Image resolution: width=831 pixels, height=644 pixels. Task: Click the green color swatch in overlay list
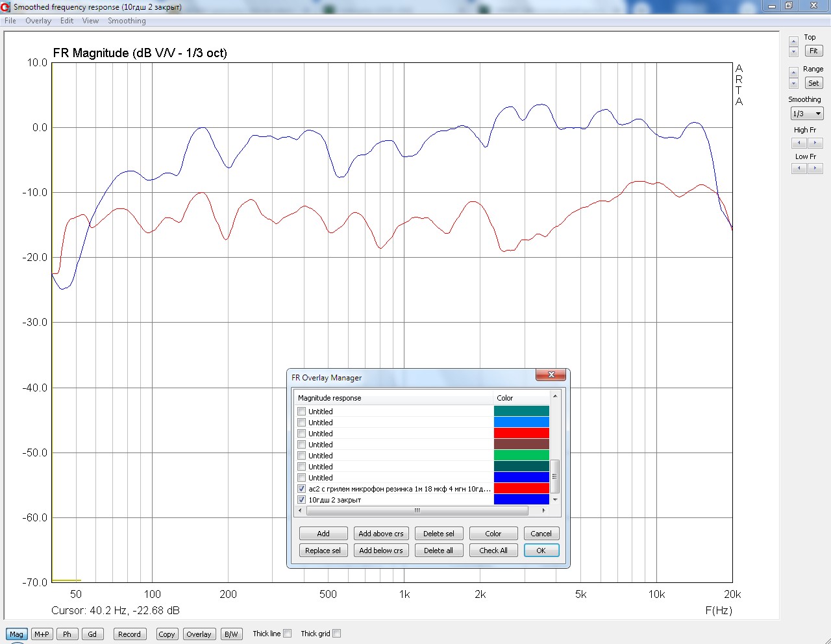point(521,455)
